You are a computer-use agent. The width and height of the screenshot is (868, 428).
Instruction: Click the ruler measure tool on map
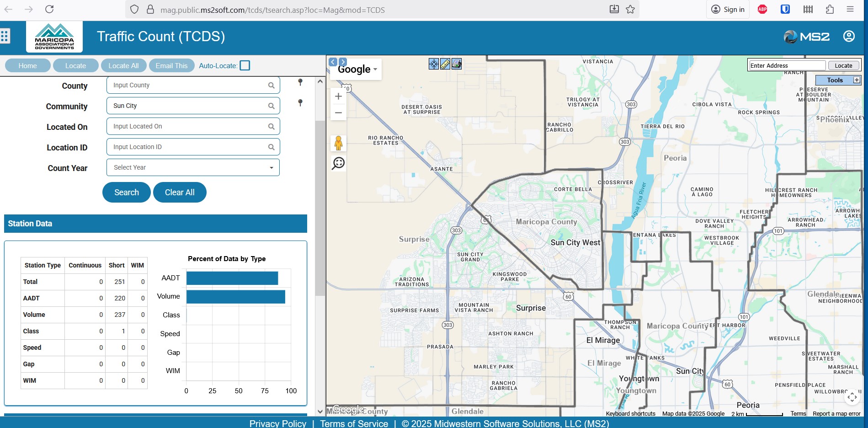(445, 64)
